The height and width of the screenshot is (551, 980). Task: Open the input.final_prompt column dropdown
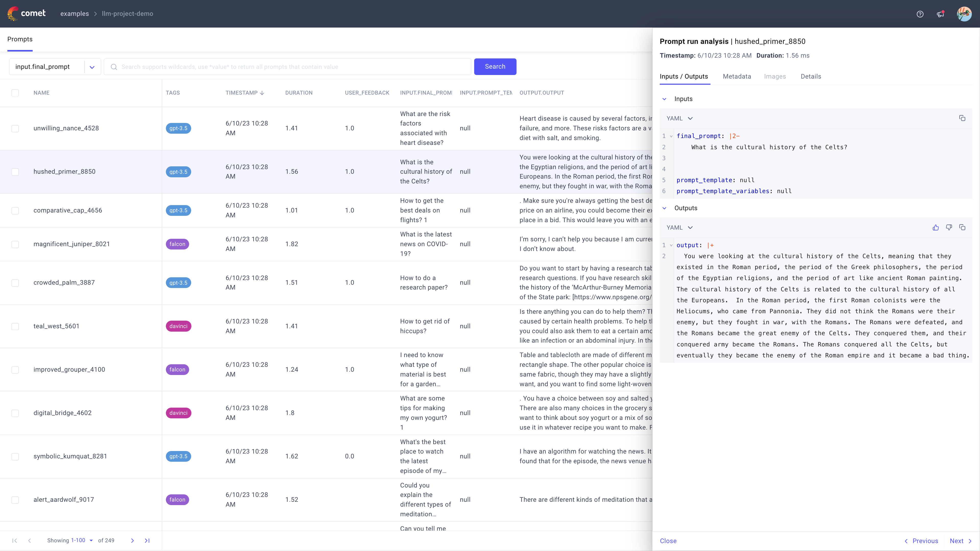coord(92,67)
